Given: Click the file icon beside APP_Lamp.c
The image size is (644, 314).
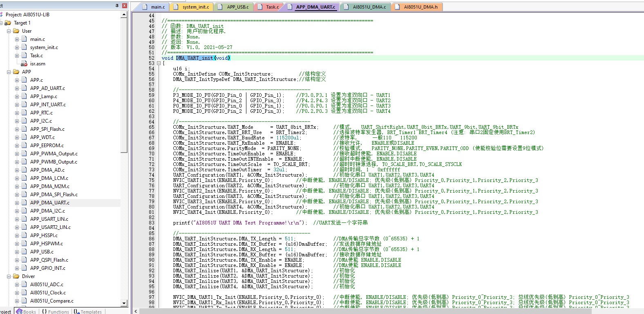Looking at the screenshot, I should tap(24, 96).
